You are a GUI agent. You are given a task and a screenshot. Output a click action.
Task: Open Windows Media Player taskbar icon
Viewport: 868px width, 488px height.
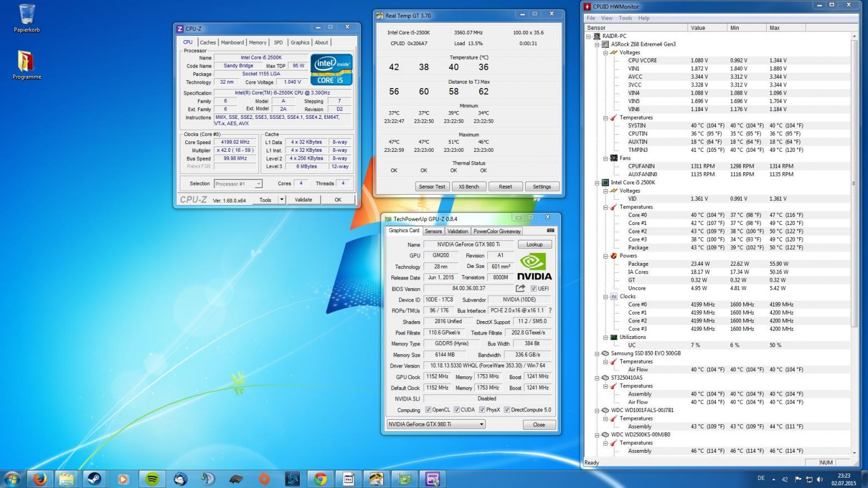point(123,479)
